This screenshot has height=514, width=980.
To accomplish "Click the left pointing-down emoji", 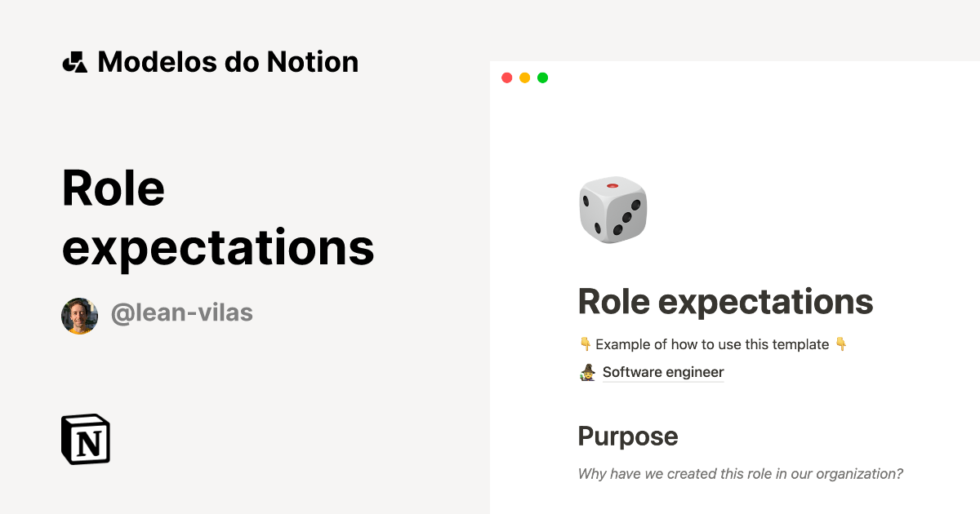I will tap(585, 343).
